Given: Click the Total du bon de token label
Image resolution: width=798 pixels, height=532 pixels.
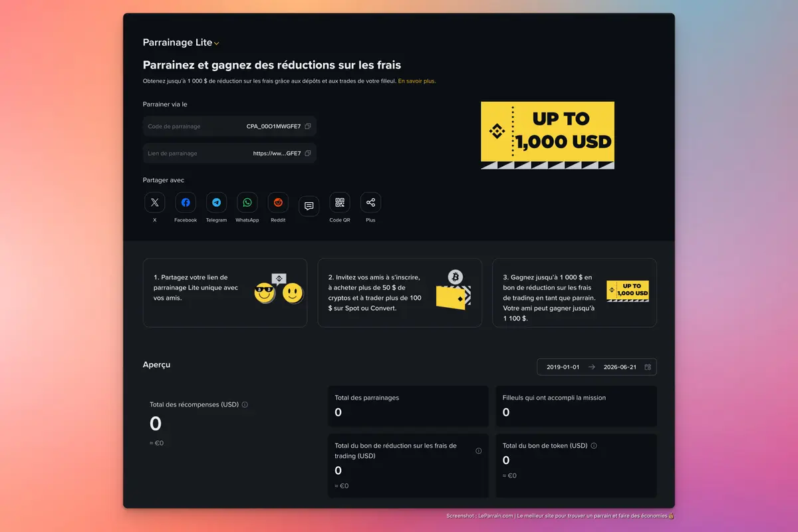Looking at the screenshot, I should click(x=545, y=446).
